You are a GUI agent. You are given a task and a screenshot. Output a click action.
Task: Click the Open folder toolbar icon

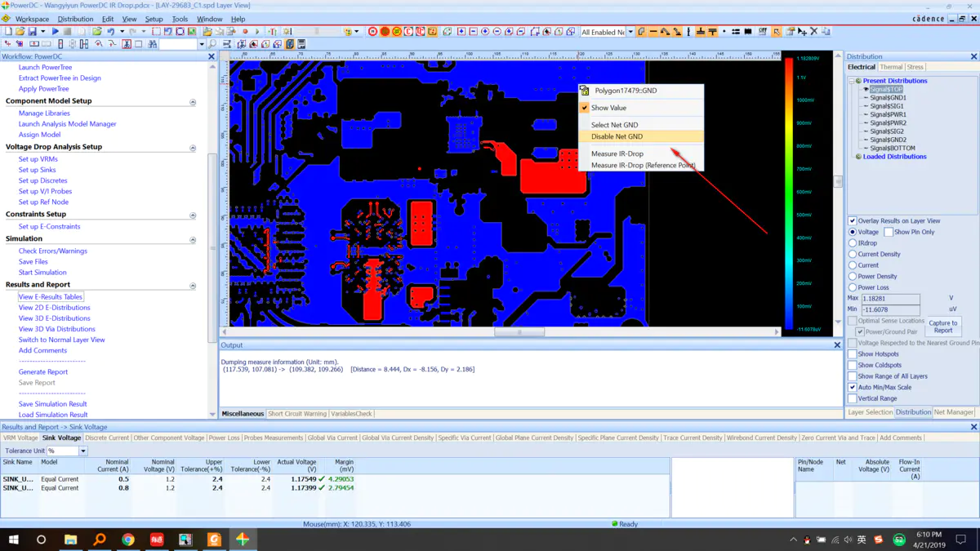tap(20, 32)
